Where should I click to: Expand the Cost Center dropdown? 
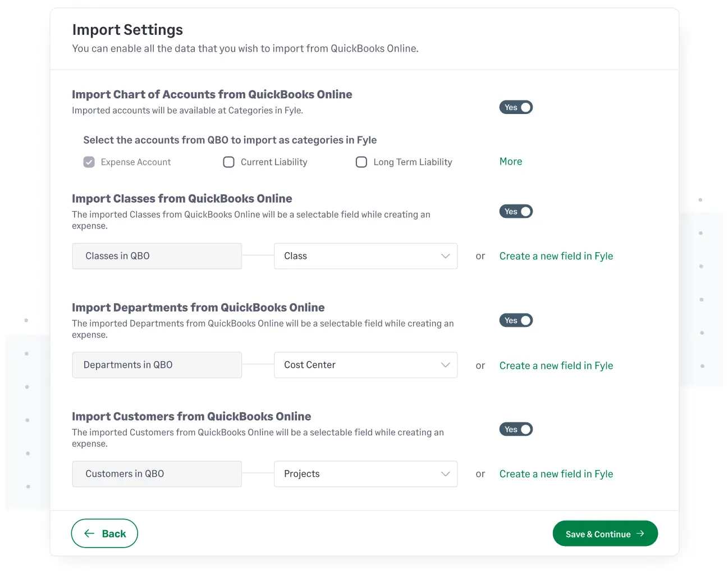[x=365, y=365]
